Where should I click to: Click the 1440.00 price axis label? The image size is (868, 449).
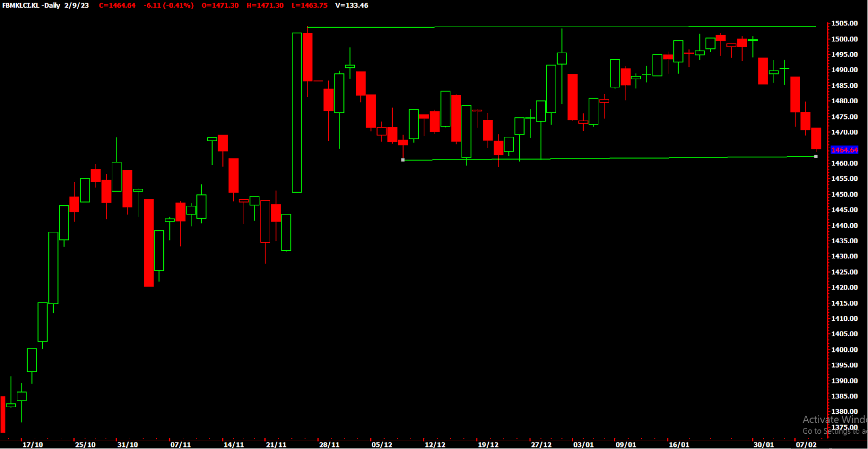[845, 225]
